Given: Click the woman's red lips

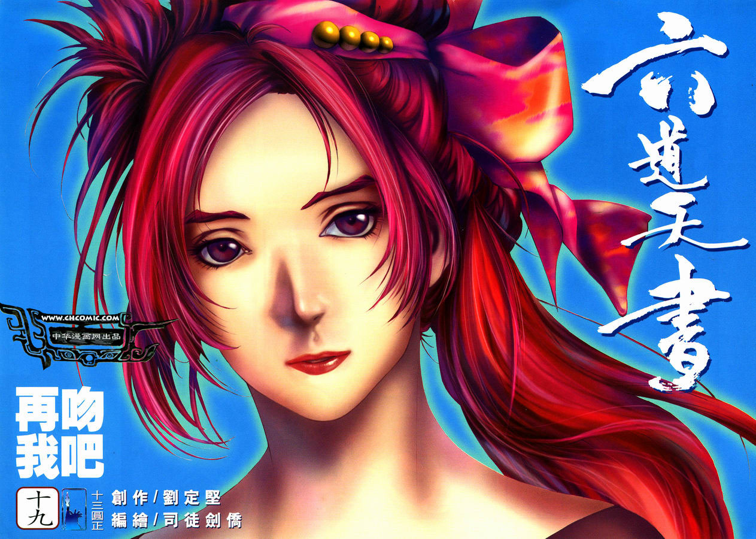Looking at the screenshot, I should tap(317, 362).
